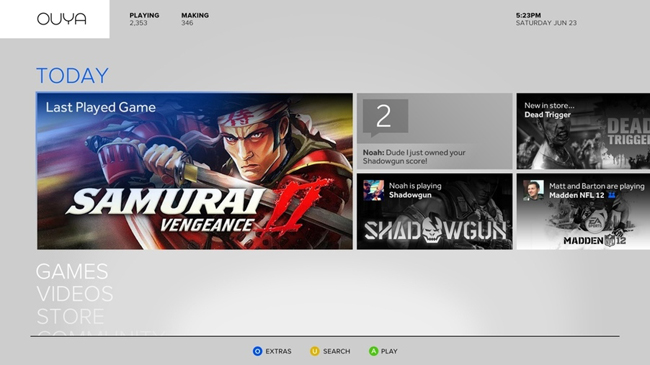
Task: Click the OUYA logo
Action: point(62,19)
